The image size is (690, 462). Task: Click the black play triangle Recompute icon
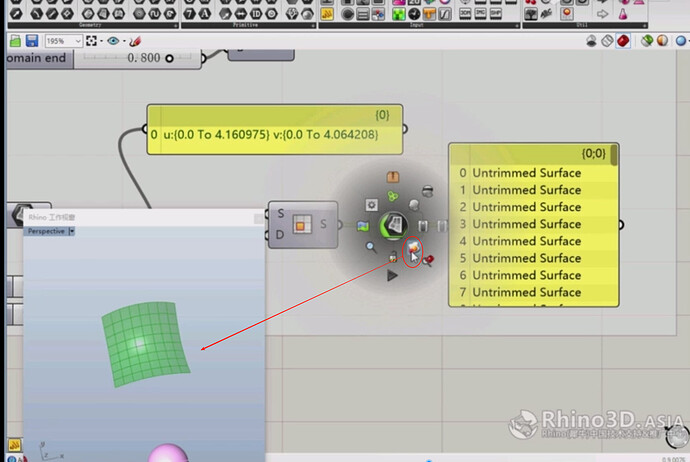tap(392, 275)
